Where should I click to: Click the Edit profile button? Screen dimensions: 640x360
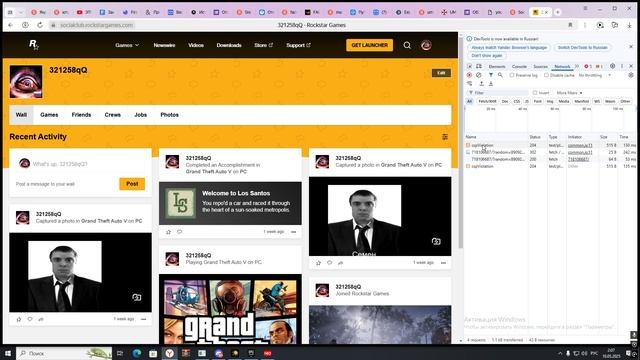tap(441, 73)
